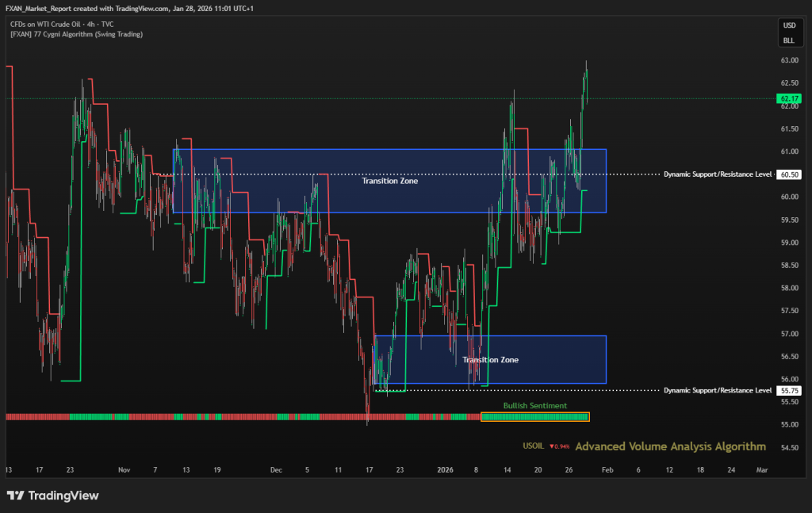Click the 55.75 price level tag

pos(788,390)
